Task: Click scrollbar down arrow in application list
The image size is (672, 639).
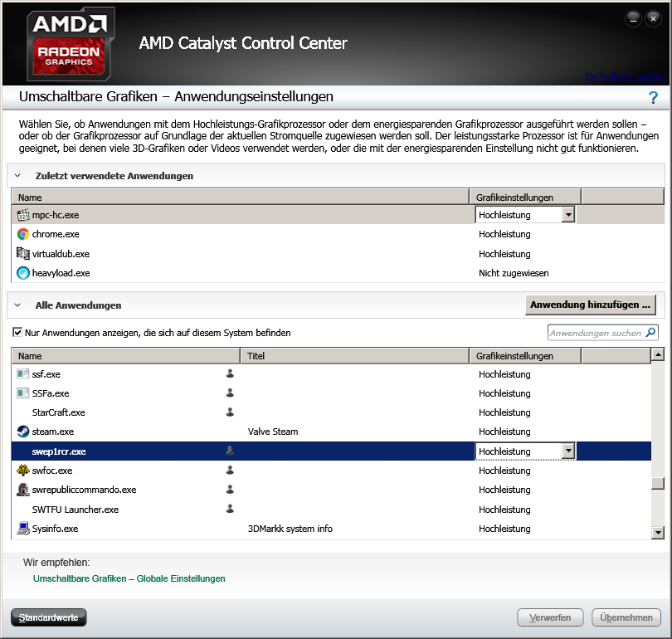Action: [657, 533]
